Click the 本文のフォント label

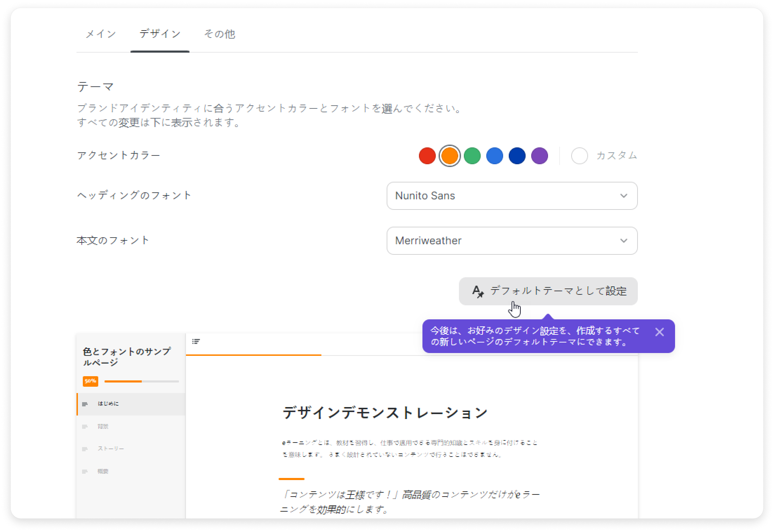(x=113, y=240)
